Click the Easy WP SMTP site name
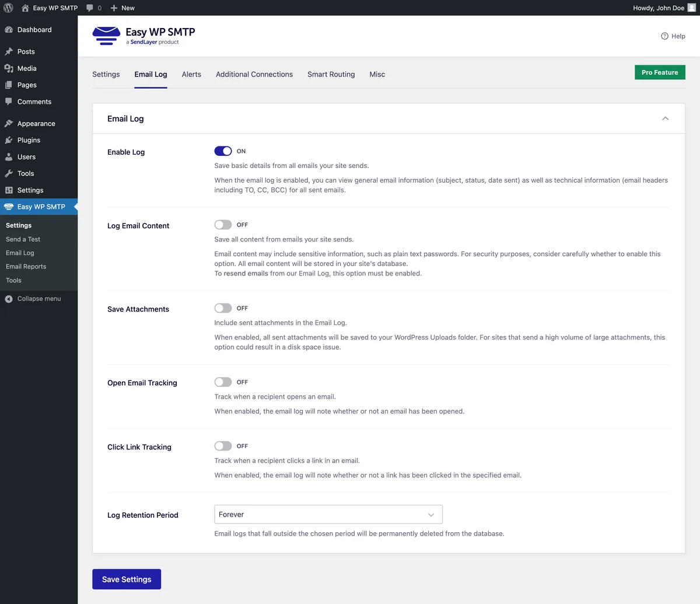700x604 pixels. pyautogui.click(x=55, y=8)
